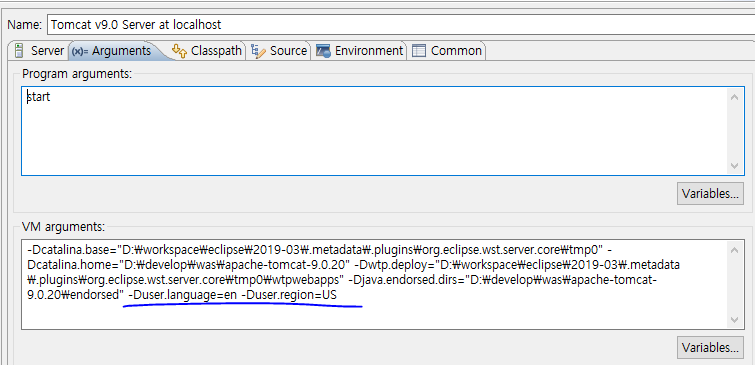This screenshot has height=365, width=755.
Task: Click the Arguments (x)= icon
Action: point(80,51)
